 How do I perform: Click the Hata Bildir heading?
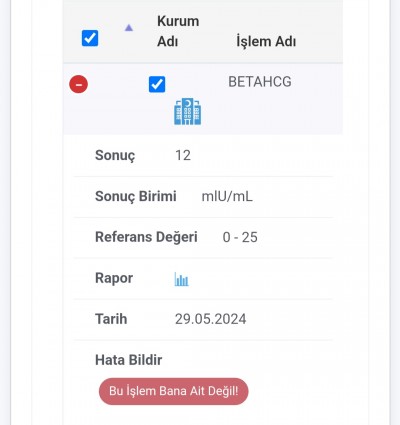tap(129, 360)
